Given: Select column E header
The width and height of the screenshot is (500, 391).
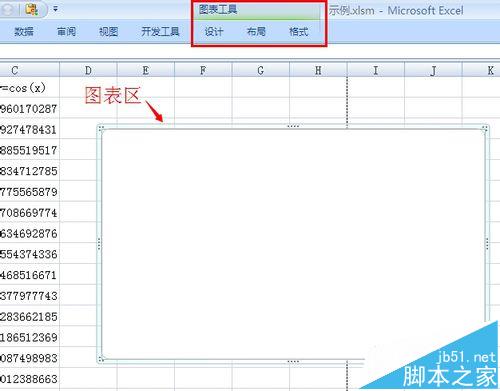Looking at the screenshot, I should click(x=146, y=70).
